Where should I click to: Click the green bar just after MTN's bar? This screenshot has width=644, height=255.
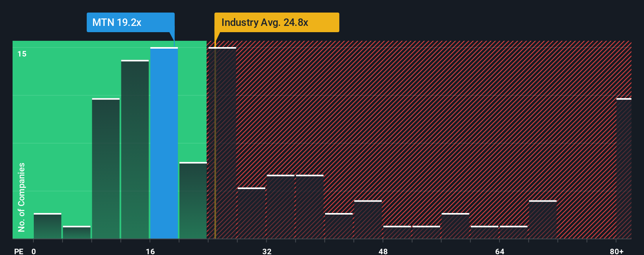pyautogui.click(x=193, y=200)
